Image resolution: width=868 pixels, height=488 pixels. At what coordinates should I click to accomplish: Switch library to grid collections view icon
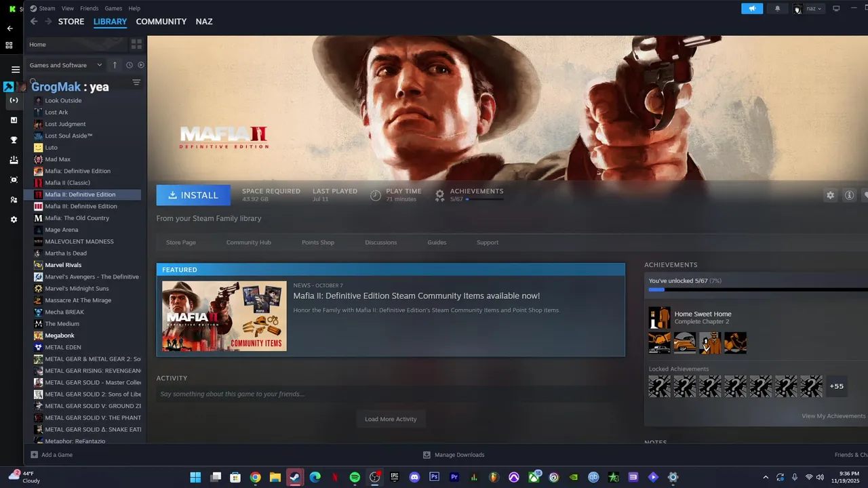[x=136, y=44]
